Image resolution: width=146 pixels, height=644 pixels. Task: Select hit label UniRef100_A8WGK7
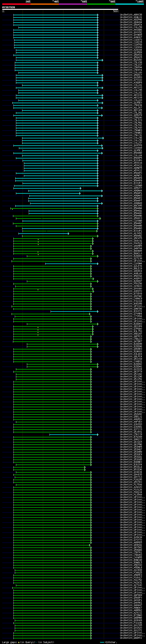(x=131, y=608)
